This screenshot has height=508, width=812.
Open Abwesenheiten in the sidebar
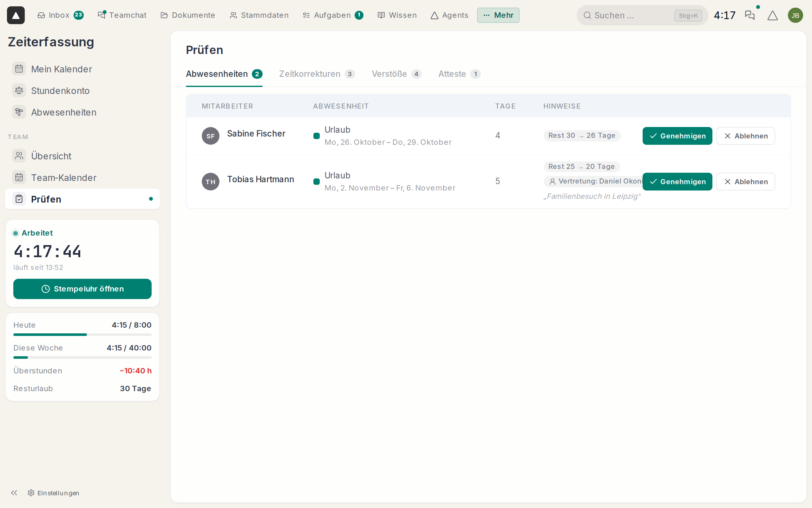coord(82,112)
